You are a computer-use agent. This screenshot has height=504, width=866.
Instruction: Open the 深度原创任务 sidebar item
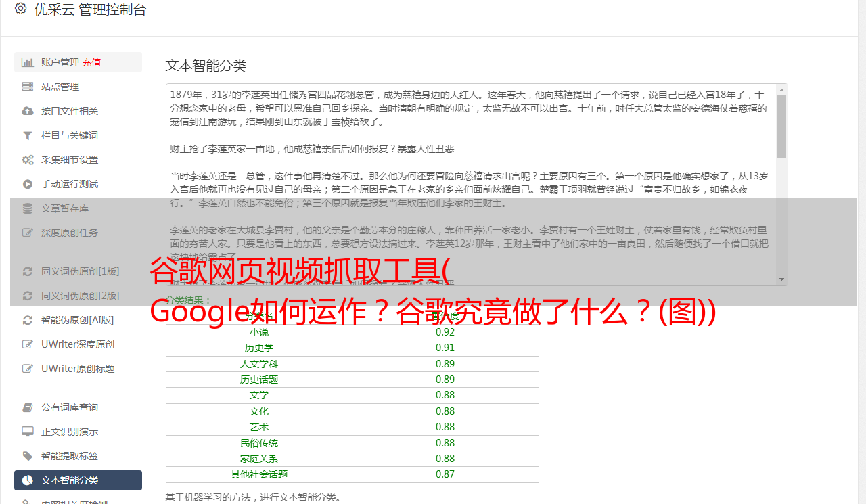pos(78,233)
